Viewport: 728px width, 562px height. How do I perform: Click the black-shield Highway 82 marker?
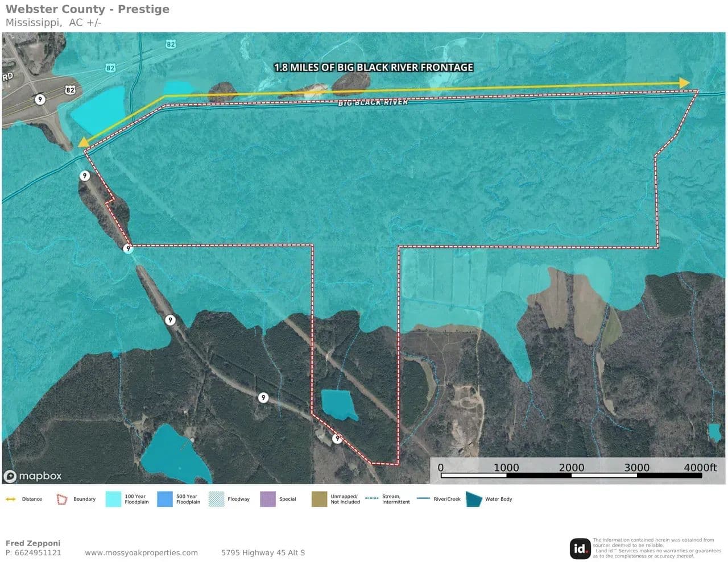pyautogui.click(x=70, y=90)
